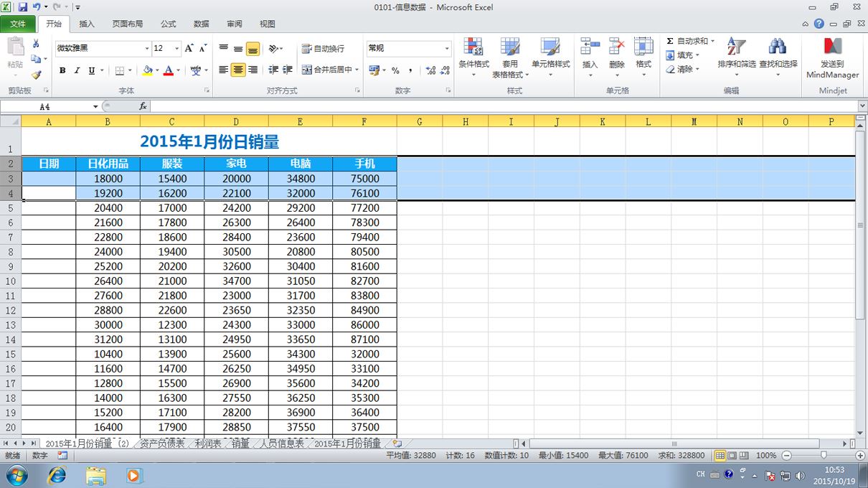Viewport: 868px width, 488px height.
Task: Expand the 合并后居中 merge options arrow
Action: click(x=357, y=70)
